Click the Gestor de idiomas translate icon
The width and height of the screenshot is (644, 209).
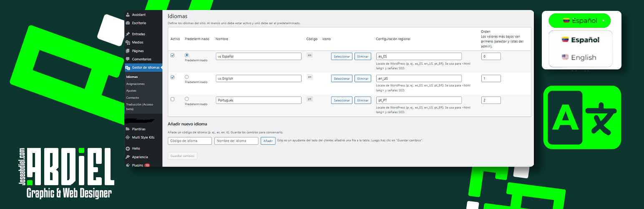[128, 67]
